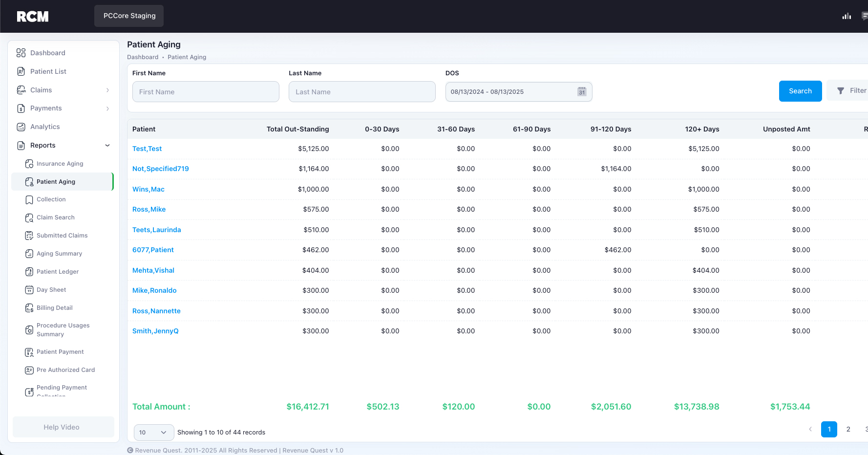
Task: Click the calendar icon in DOS field
Action: (x=581, y=91)
